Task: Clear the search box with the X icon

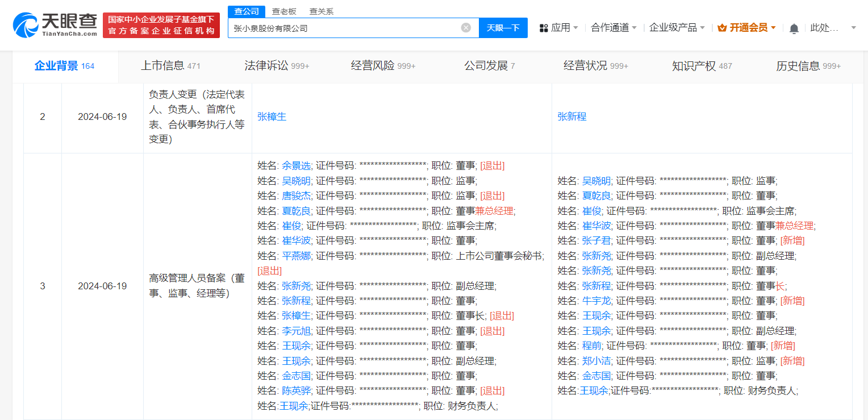Action: click(466, 27)
